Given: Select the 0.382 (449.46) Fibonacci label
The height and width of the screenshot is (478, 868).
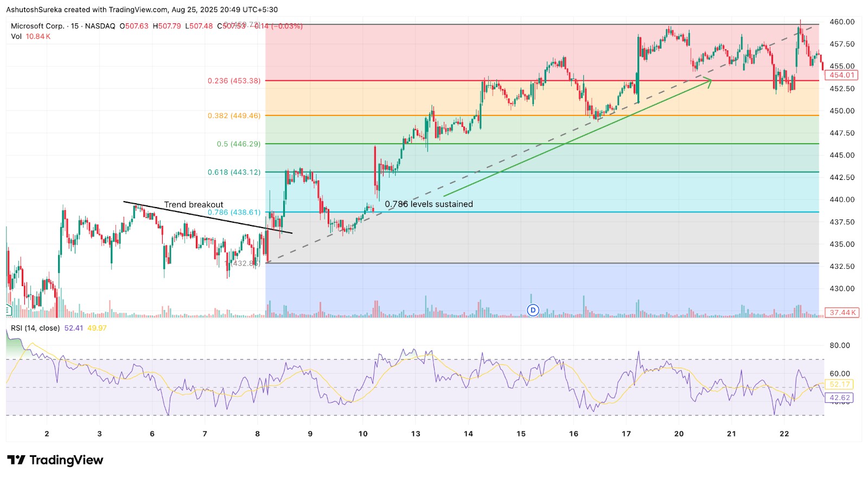Looking at the screenshot, I should pyautogui.click(x=234, y=116).
